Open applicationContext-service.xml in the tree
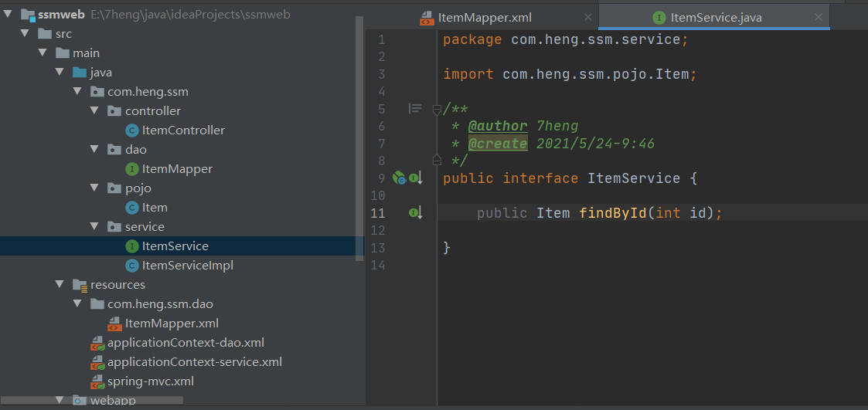This screenshot has width=868, height=410. [195, 362]
